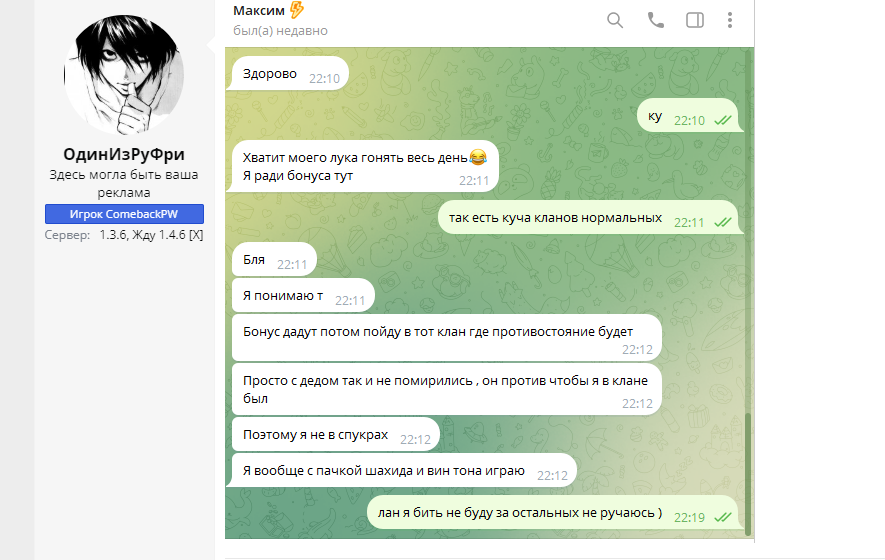Open the three-dot more options menu

coord(730,20)
